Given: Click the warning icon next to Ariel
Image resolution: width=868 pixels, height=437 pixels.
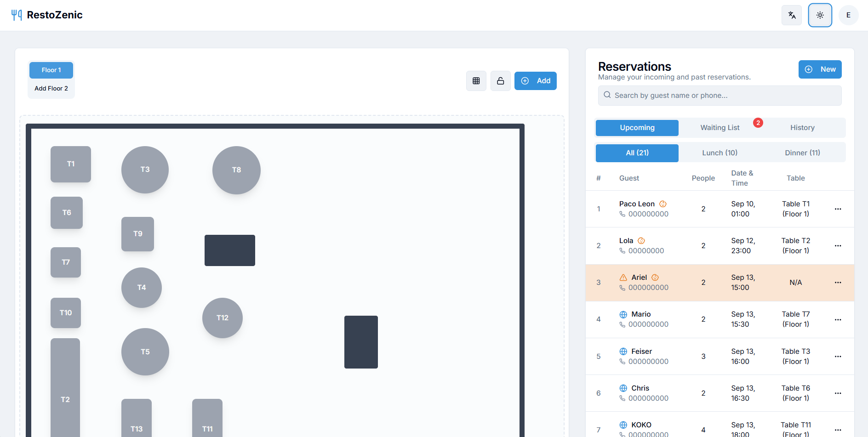Looking at the screenshot, I should point(623,277).
